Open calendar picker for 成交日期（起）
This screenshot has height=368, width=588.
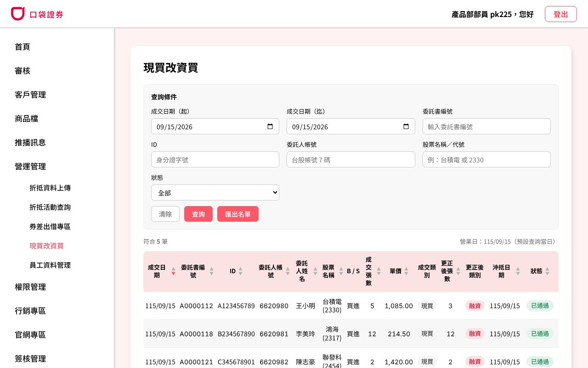tap(270, 126)
